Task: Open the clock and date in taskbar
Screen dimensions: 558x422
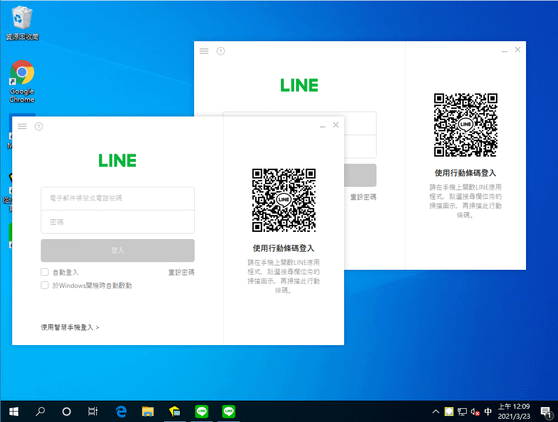Action: (514, 412)
